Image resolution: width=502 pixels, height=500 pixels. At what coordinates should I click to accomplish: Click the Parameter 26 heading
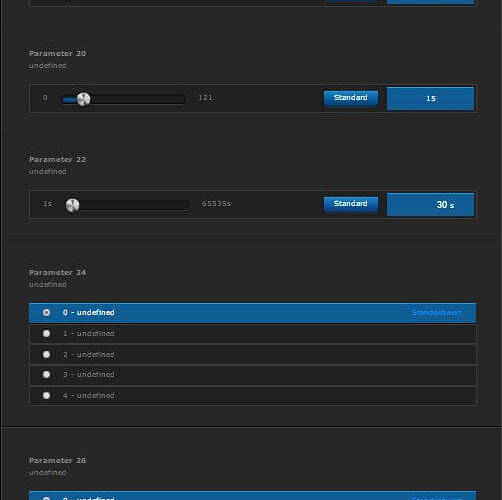[57, 460]
